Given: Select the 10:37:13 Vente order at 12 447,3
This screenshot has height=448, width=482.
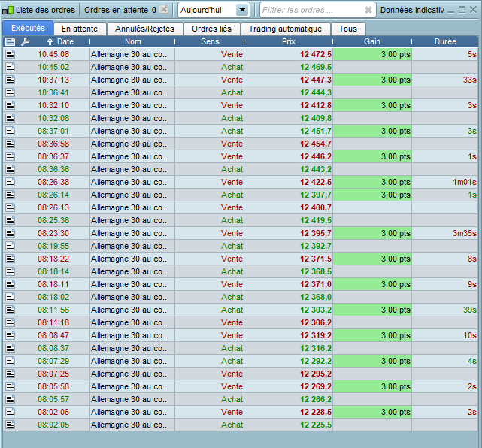Looking at the screenshot, I should (x=211, y=80).
